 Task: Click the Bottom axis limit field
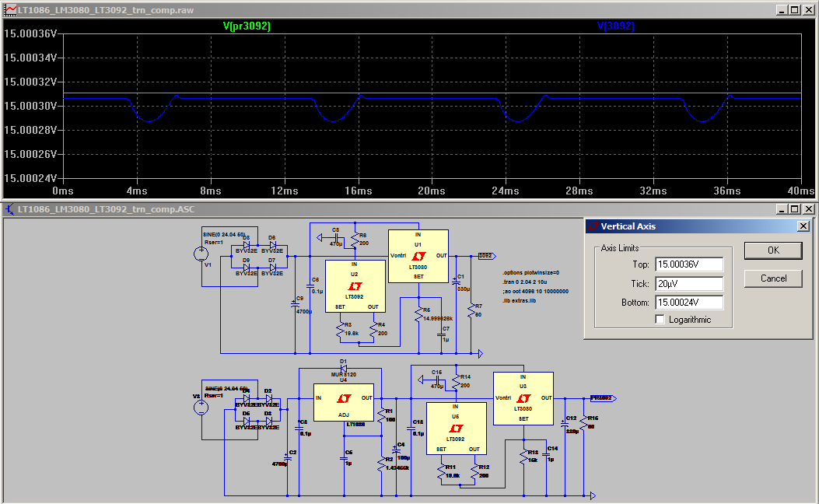(x=689, y=303)
